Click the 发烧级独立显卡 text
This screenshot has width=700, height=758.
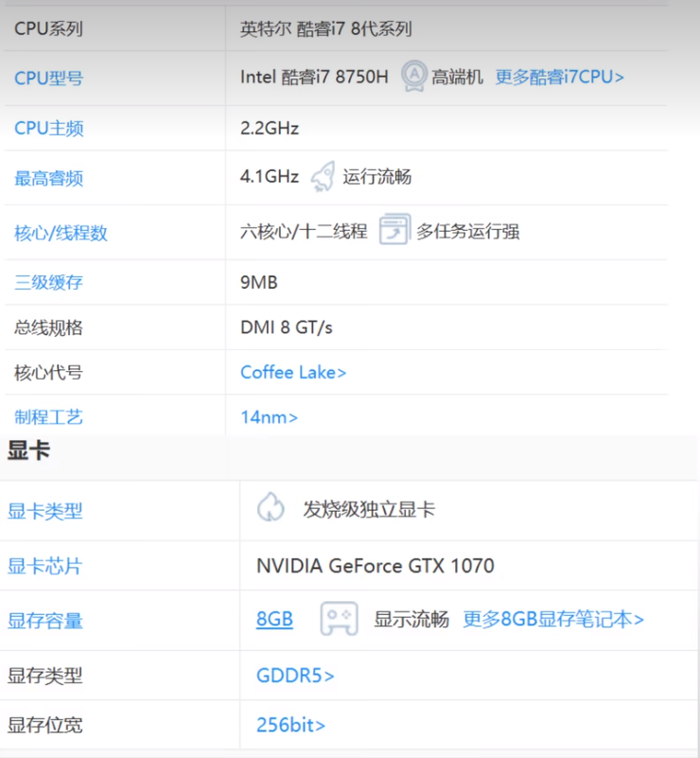click(370, 509)
